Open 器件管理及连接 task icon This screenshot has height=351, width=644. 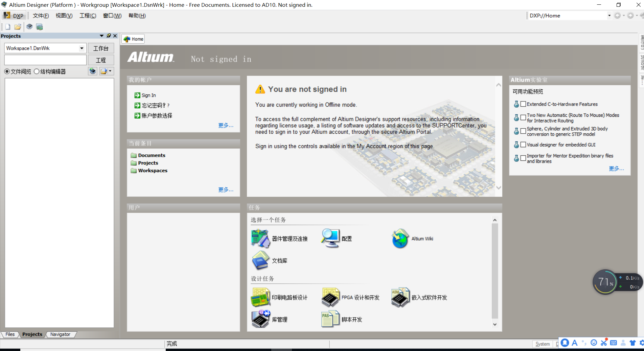[260, 238]
